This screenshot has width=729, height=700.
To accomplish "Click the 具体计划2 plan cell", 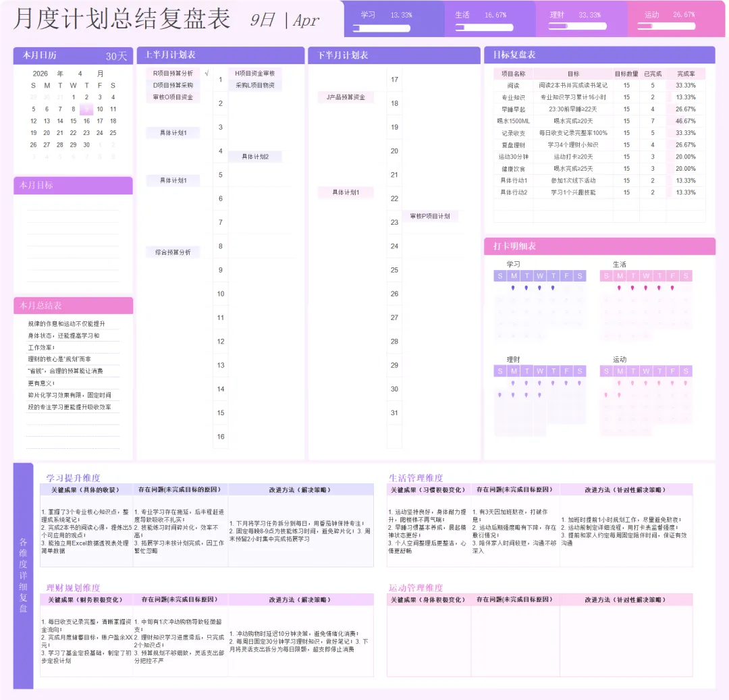I will click(x=254, y=157).
